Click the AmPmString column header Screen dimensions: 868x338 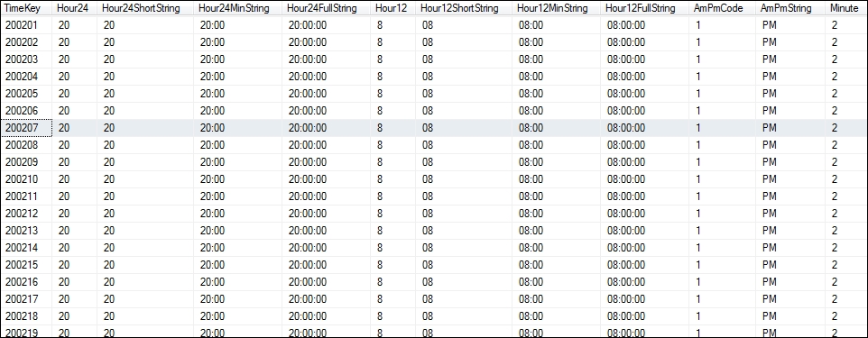point(790,8)
